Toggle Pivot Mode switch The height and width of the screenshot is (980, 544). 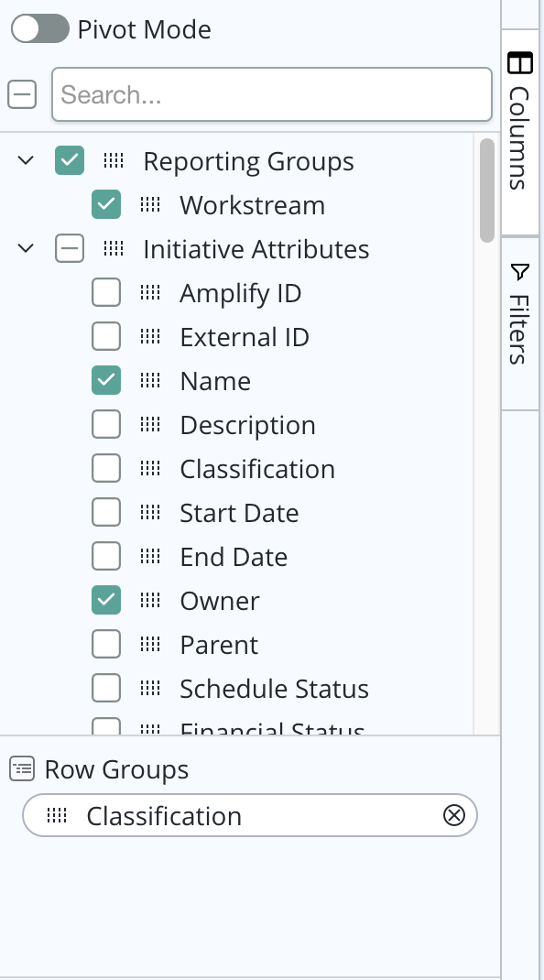pyautogui.click(x=40, y=28)
